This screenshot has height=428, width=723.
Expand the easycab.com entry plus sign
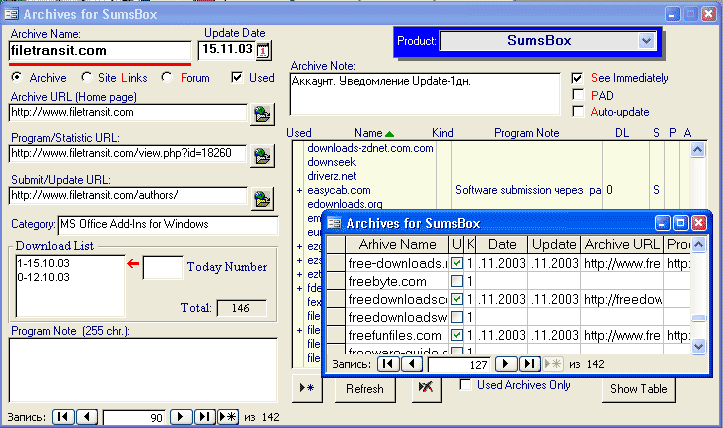click(299, 189)
